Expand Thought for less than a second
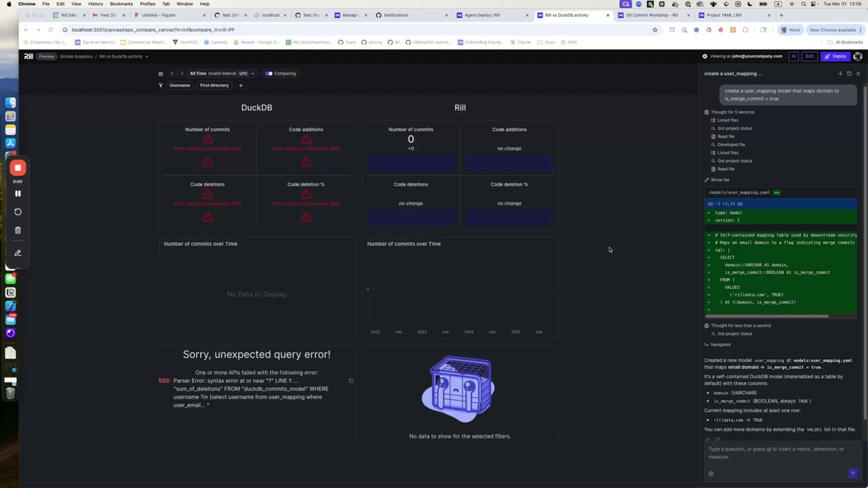This screenshot has width=868, height=488. click(738, 325)
